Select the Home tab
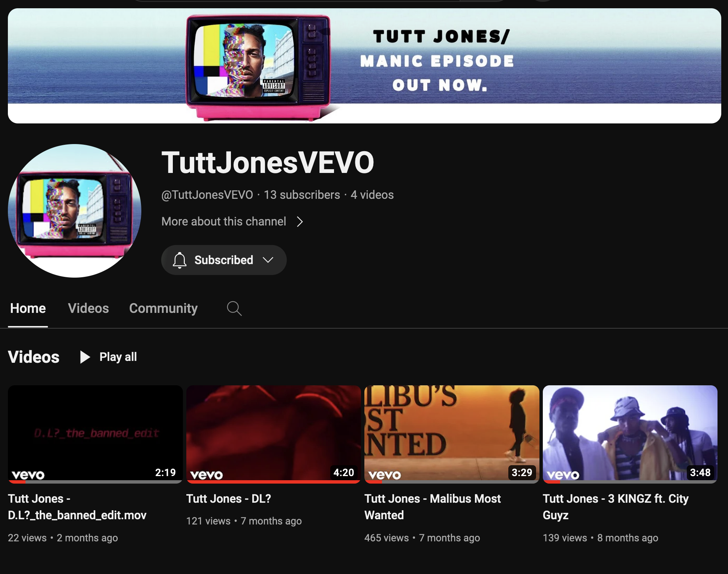The image size is (728, 574). click(x=28, y=308)
